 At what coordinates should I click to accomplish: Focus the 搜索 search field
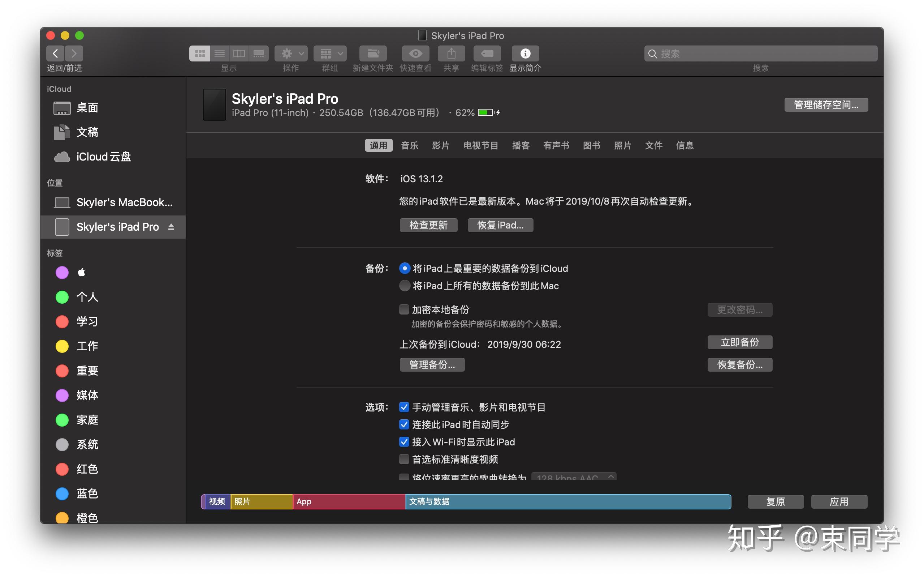coord(761,54)
